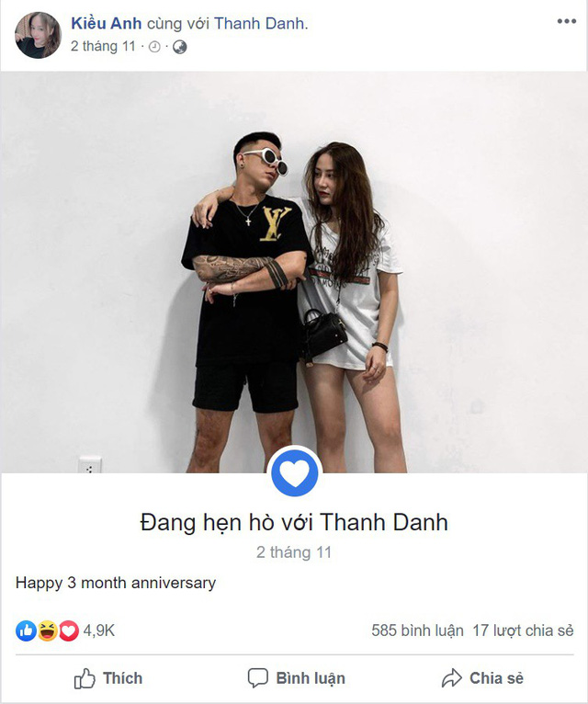
Task: Open the three-dot post options menu
Action: point(567,21)
